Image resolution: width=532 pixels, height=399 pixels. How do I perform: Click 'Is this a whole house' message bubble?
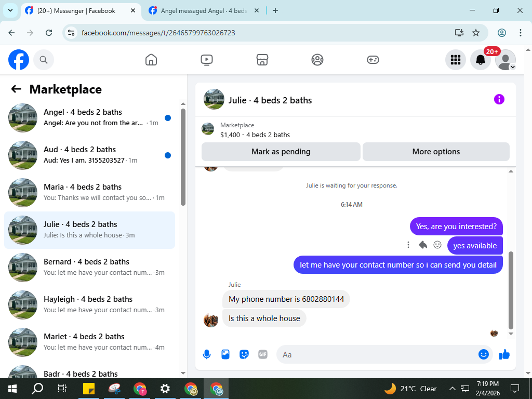point(264,318)
